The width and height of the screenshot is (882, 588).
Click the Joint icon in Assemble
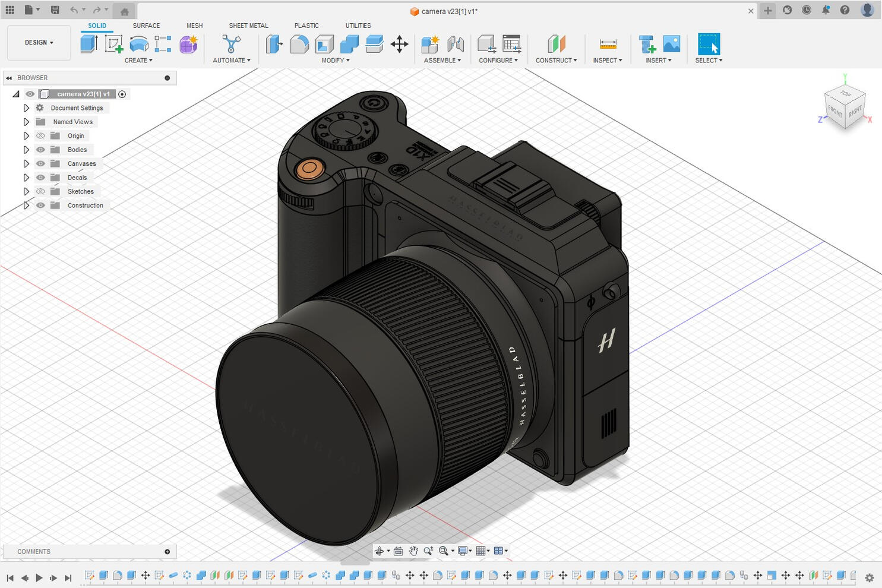(x=456, y=44)
